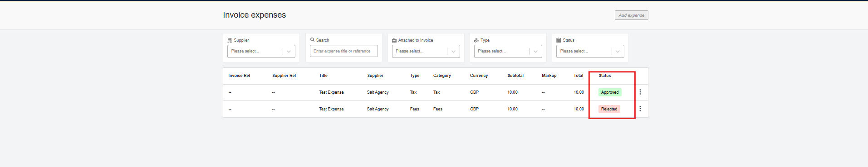Open the Supplier filter dropdown

[x=261, y=51]
